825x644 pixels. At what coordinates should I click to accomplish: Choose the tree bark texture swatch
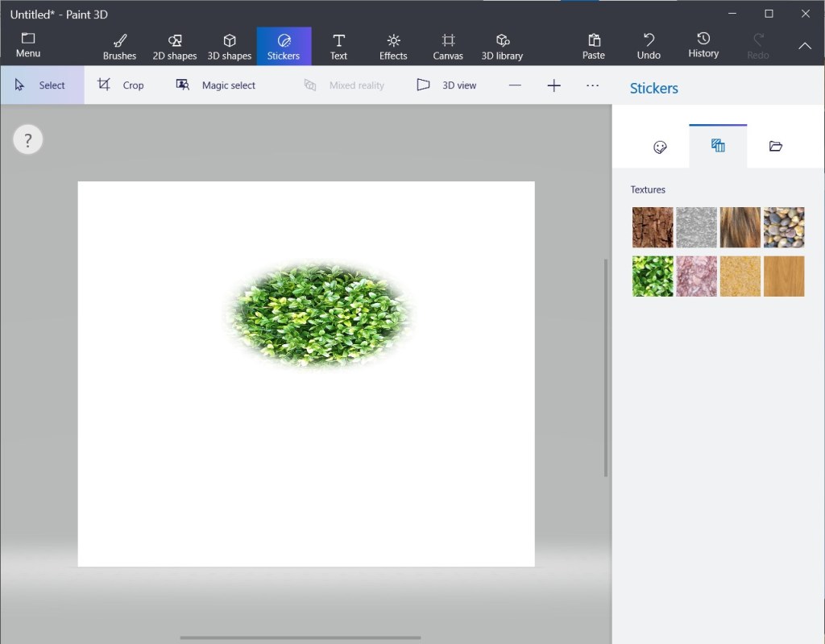tap(653, 227)
